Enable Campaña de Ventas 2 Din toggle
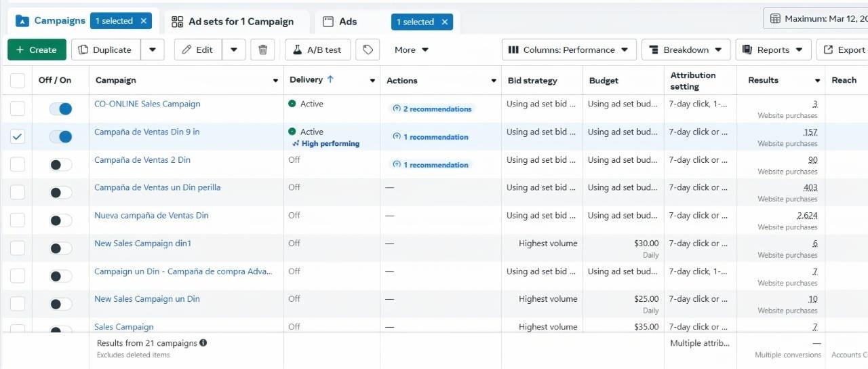 [x=60, y=165]
